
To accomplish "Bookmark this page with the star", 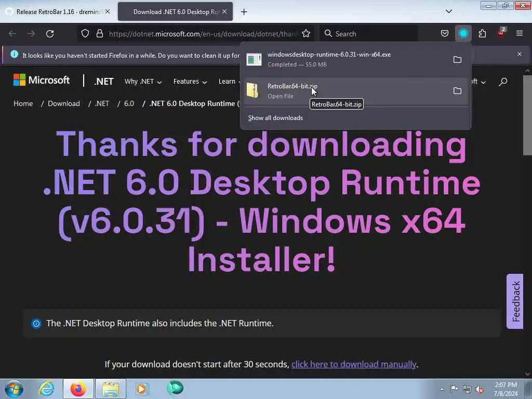I will 306,34.
